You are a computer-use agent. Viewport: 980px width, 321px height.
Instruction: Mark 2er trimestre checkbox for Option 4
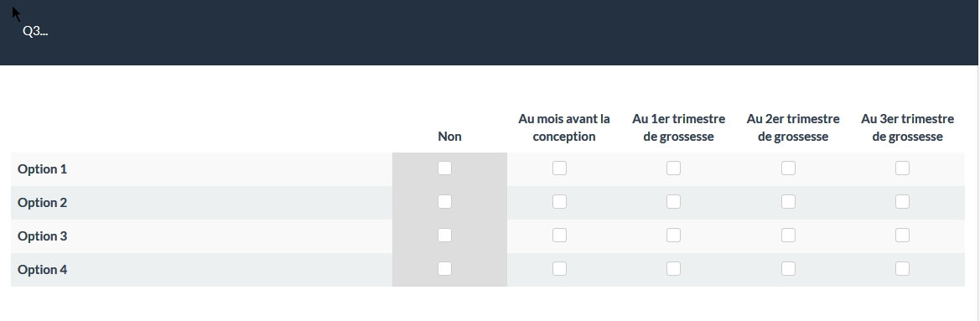(788, 268)
